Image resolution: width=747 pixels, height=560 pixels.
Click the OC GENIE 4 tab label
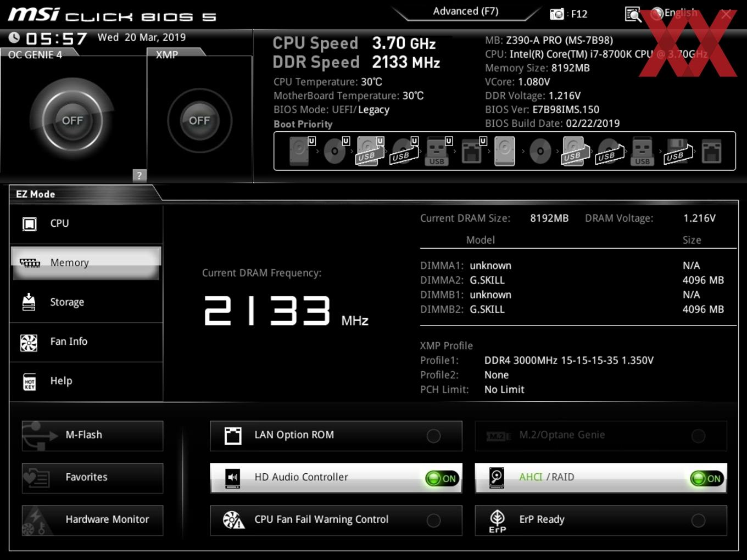[x=35, y=55]
